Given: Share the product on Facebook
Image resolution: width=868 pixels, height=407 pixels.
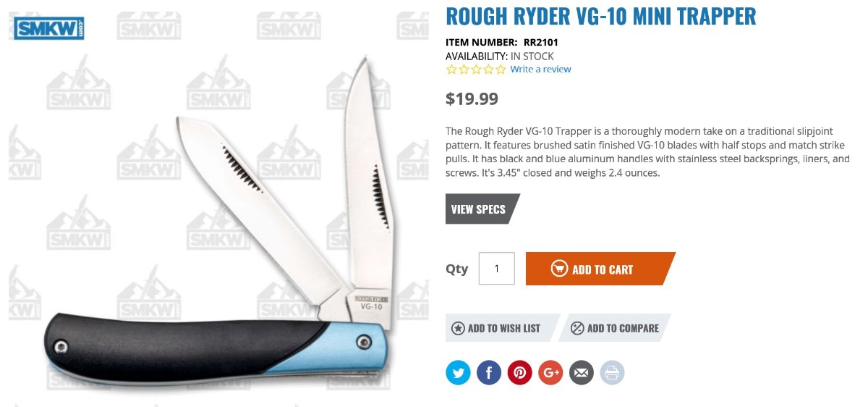Looking at the screenshot, I should pos(489,373).
